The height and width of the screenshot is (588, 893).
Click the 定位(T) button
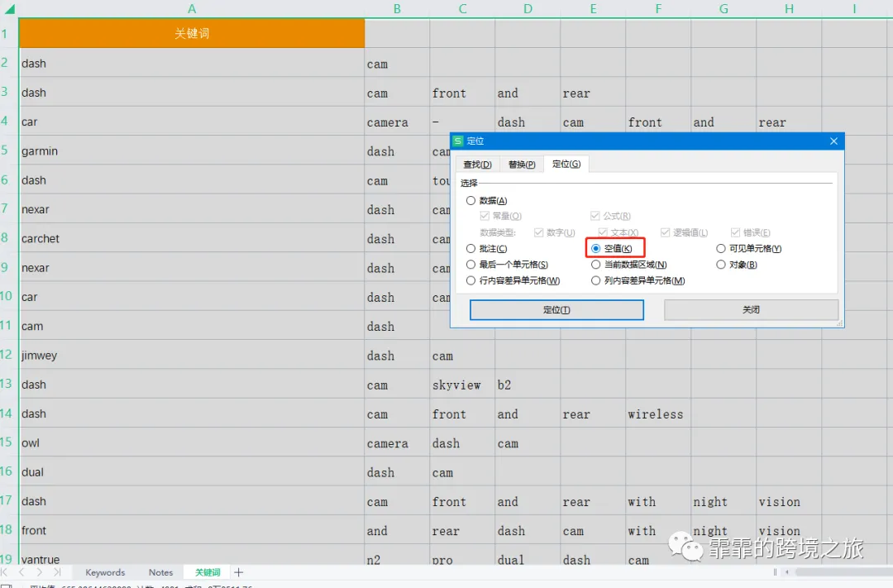(x=556, y=310)
